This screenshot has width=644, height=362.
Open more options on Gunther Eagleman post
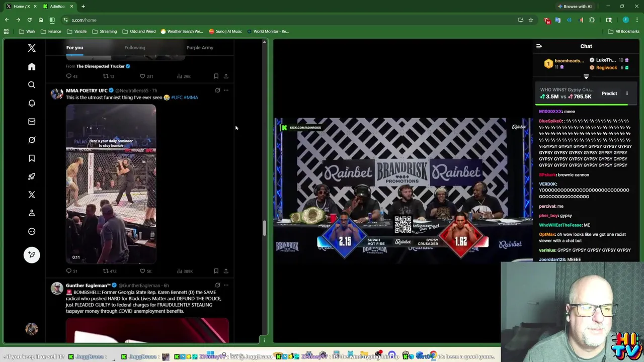[226, 285]
